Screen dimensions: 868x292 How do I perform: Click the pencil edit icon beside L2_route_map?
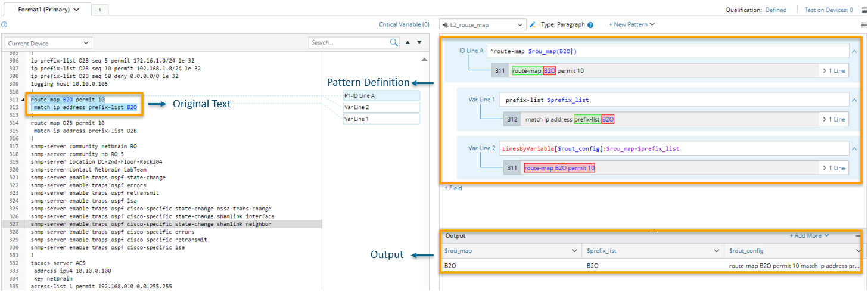coord(533,25)
